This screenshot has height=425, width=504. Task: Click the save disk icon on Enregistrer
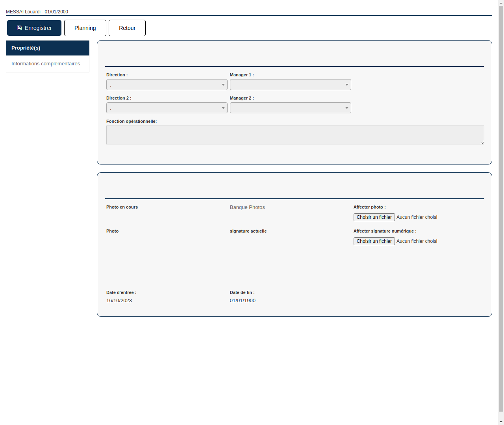pyautogui.click(x=19, y=28)
